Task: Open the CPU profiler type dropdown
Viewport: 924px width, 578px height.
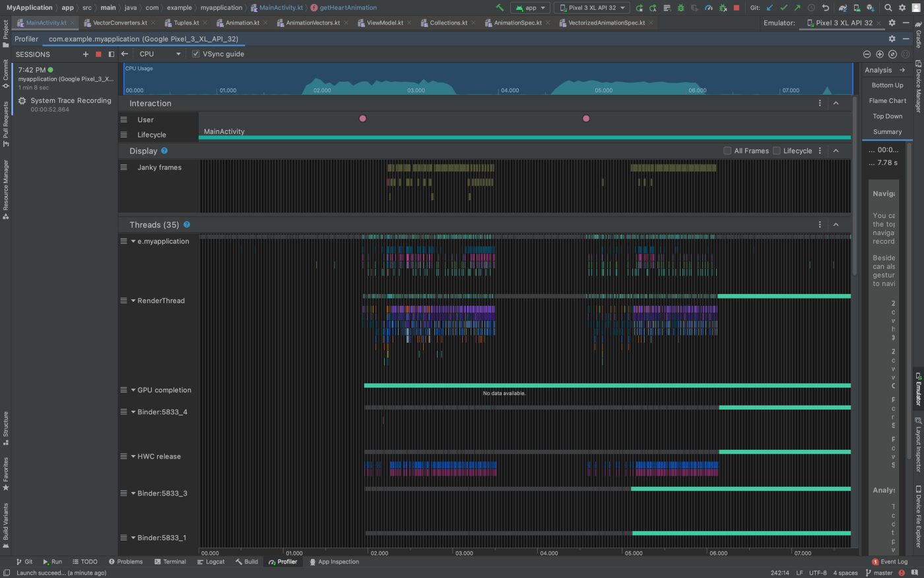Action: pyautogui.click(x=159, y=54)
